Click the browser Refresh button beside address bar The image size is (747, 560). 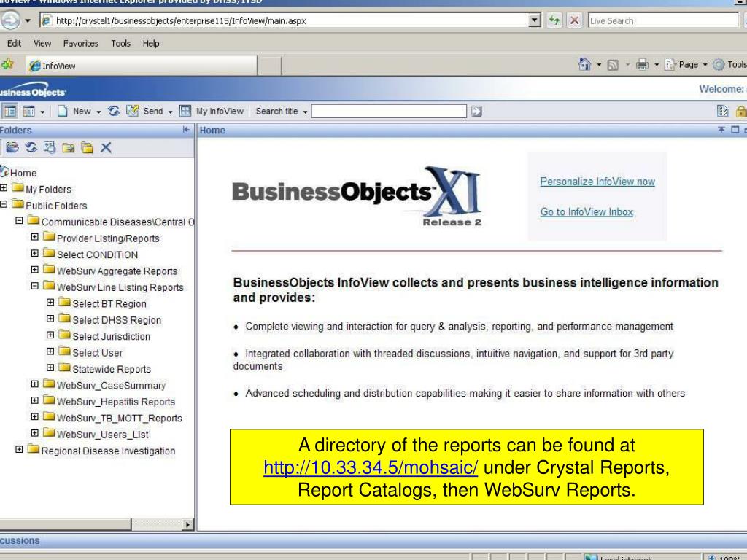(x=554, y=20)
